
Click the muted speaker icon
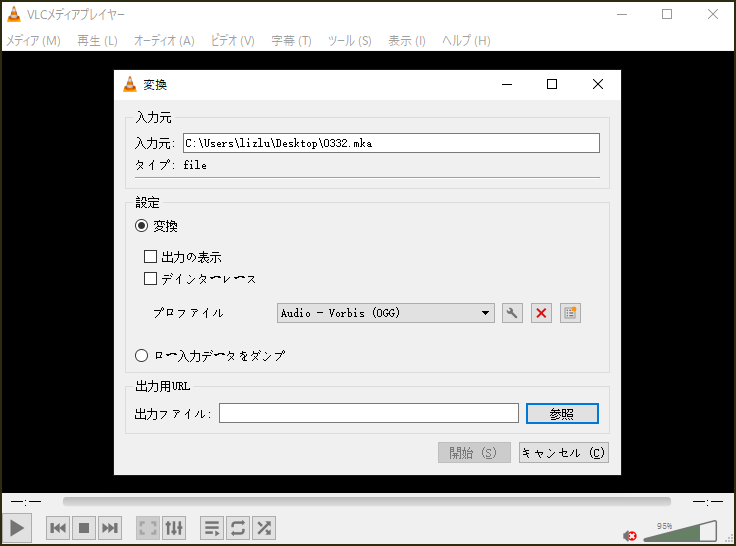click(629, 535)
